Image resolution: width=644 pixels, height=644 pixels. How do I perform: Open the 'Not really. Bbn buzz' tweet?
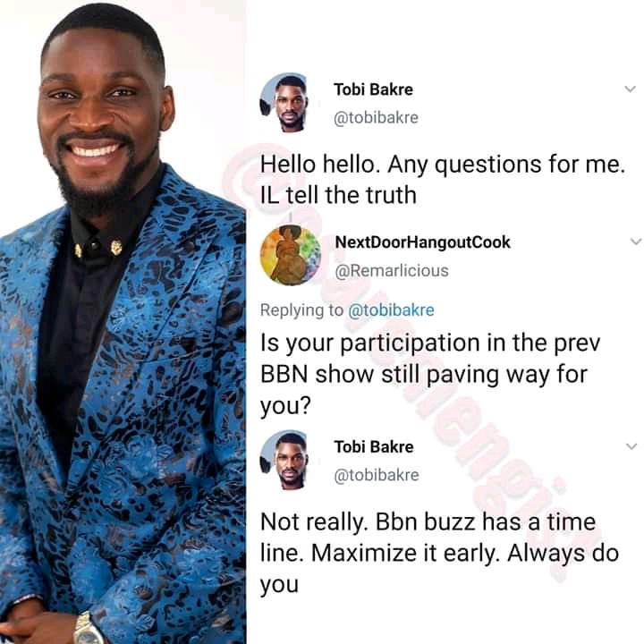pyautogui.click(x=439, y=554)
